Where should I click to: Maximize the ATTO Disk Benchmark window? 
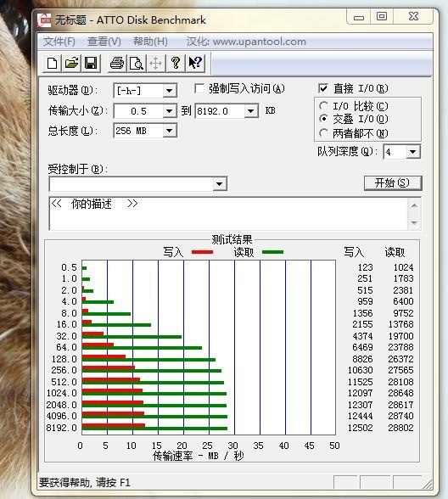point(382,16)
